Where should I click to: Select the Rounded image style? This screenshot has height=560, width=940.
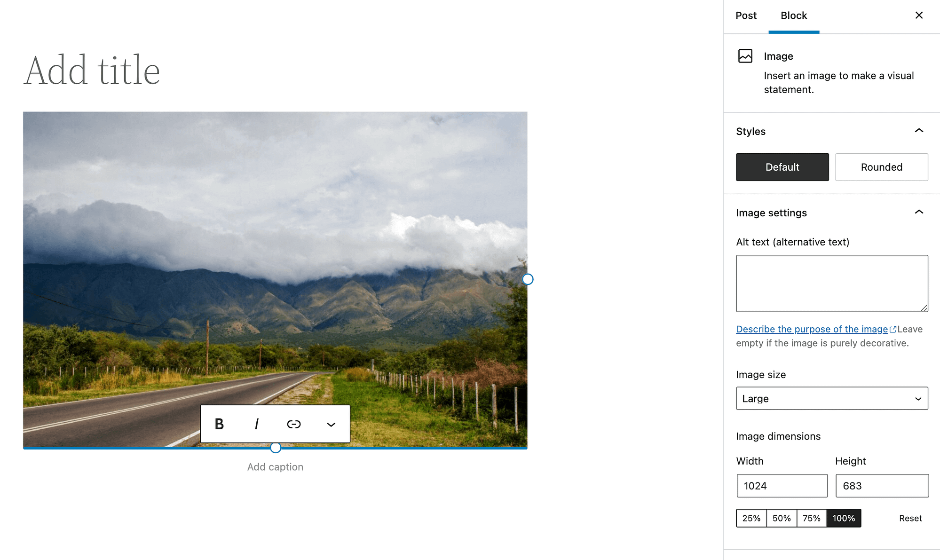pyautogui.click(x=881, y=166)
